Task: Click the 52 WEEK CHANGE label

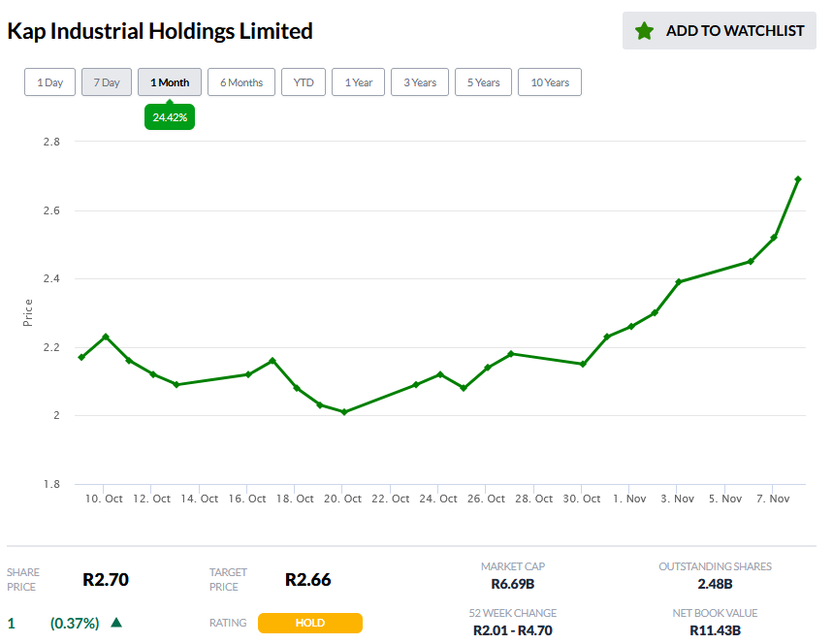Action: click(x=513, y=613)
